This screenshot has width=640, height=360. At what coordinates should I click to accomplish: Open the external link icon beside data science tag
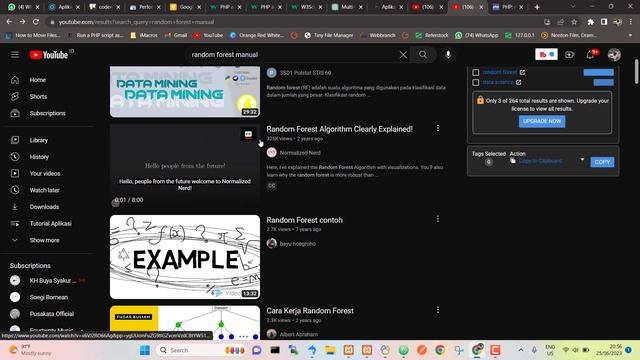(x=518, y=82)
